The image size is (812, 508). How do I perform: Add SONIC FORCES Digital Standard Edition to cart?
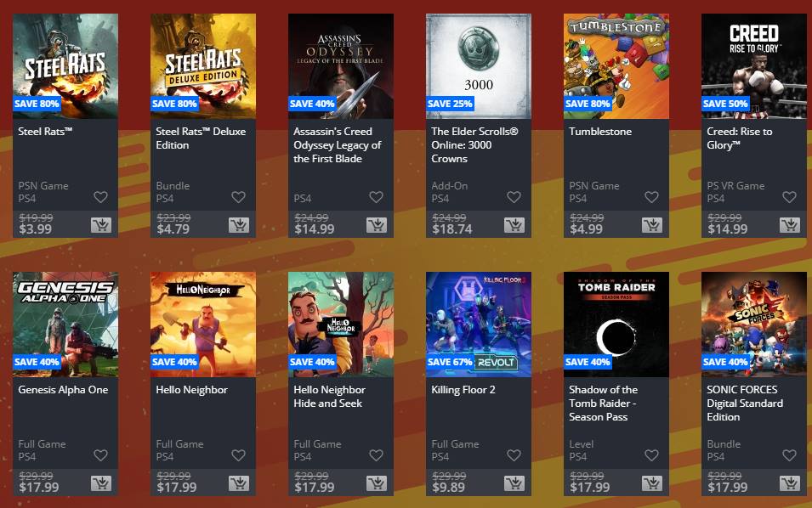pyautogui.click(x=790, y=483)
